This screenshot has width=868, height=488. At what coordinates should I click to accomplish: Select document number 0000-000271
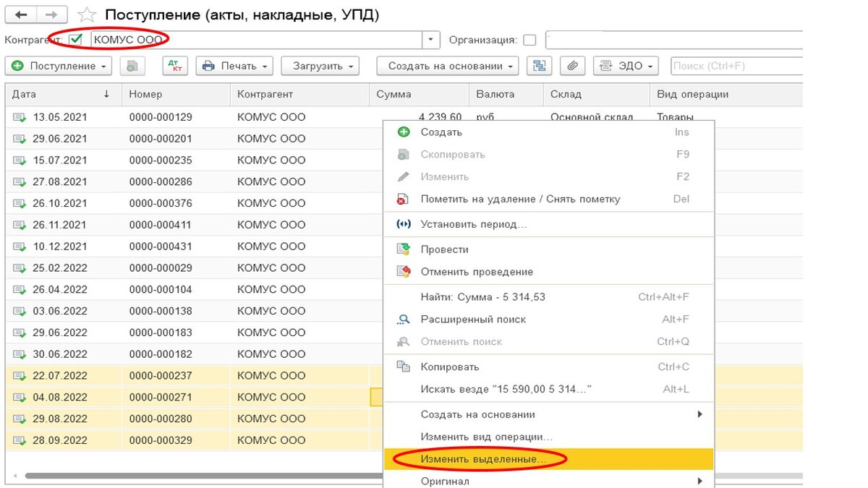click(x=161, y=397)
